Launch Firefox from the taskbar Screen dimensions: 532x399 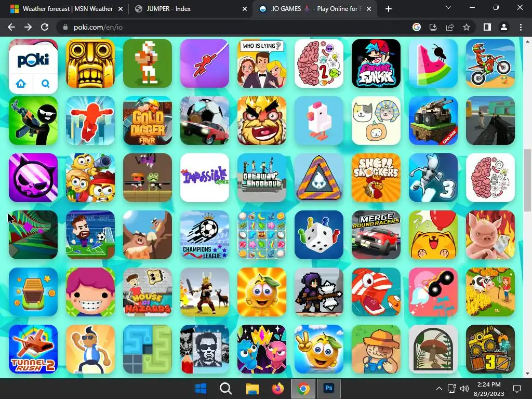[x=277, y=388]
